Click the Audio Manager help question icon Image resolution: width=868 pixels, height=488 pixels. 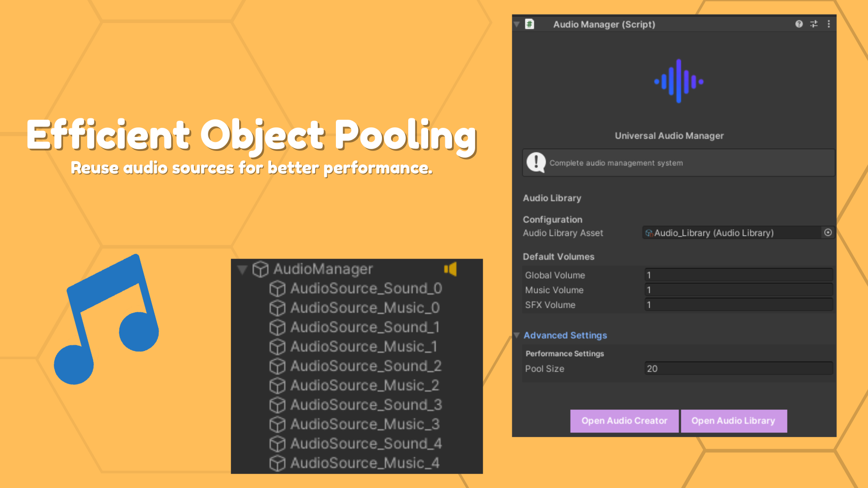799,24
